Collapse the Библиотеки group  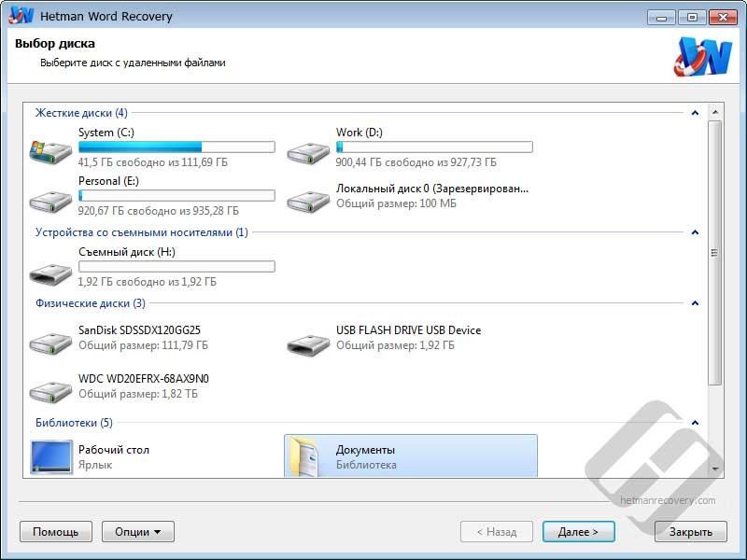[695, 423]
